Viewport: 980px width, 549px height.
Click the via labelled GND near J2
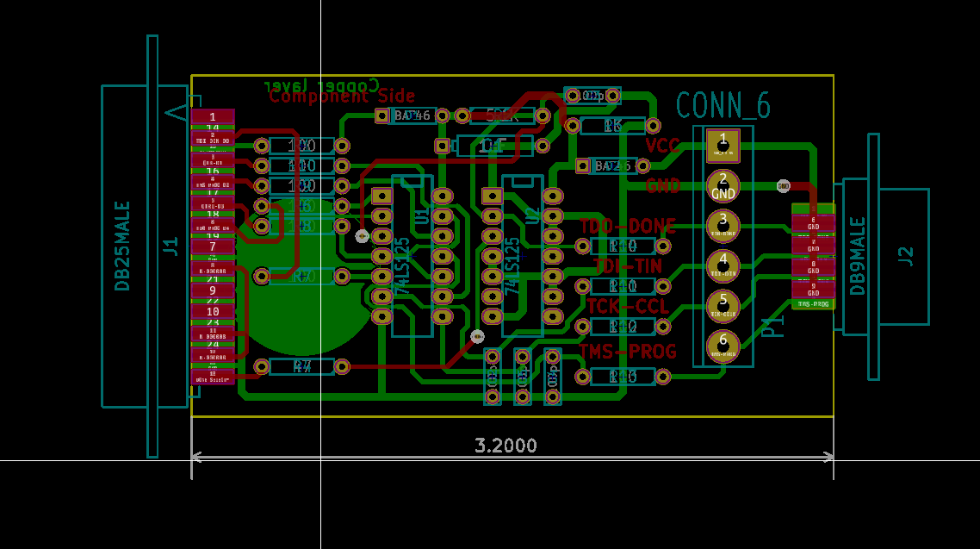click(x=783, y=185)
